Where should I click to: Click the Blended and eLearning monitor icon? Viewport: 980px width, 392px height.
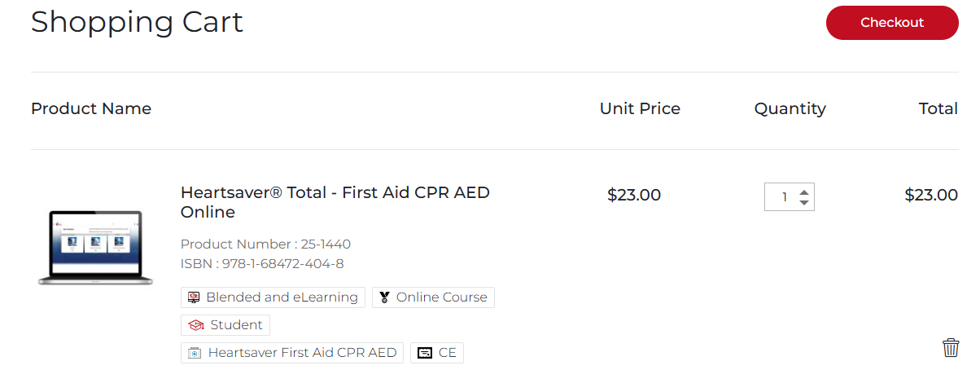coord(194,297)
